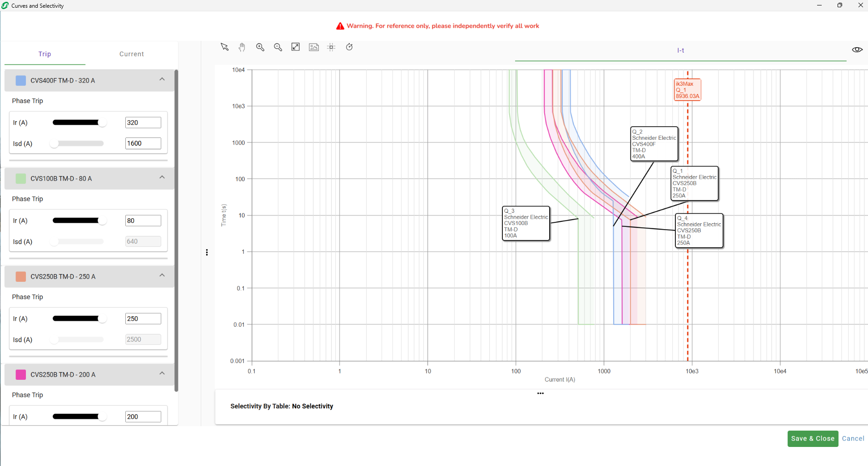This screenshot has height=466, width=868.
Task: Fit the chart with the expand arrows icon
Action: [x=296, y=47]
